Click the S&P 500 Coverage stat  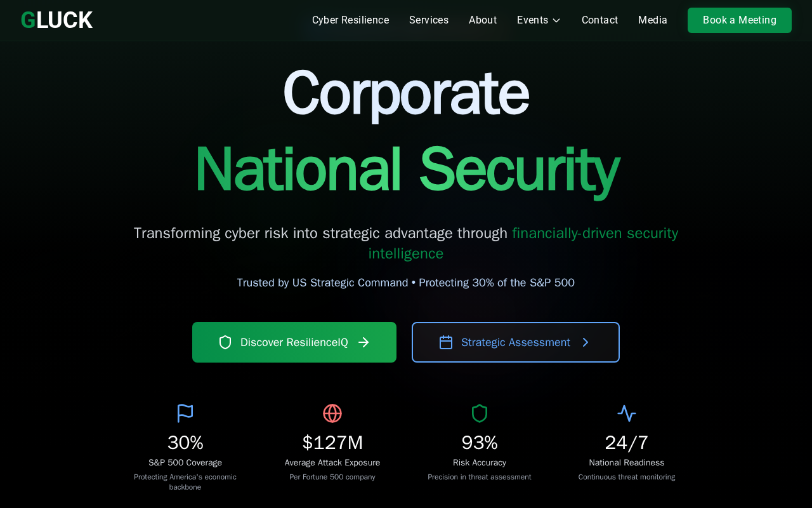pyautogui.click(x=185, y=463)
